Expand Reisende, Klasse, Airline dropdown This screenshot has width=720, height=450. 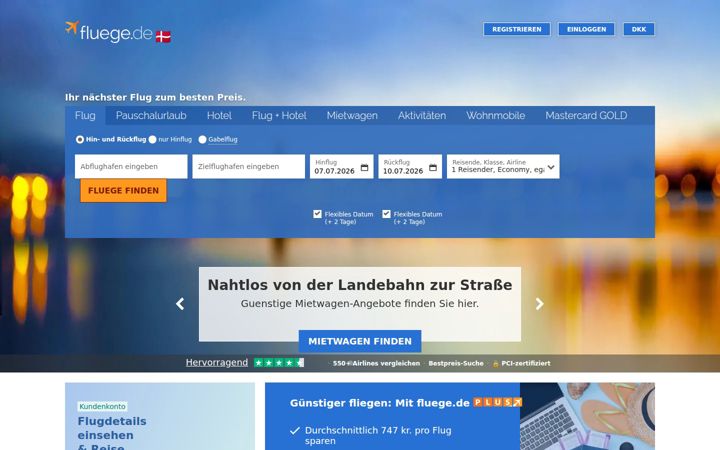[503, 166]
